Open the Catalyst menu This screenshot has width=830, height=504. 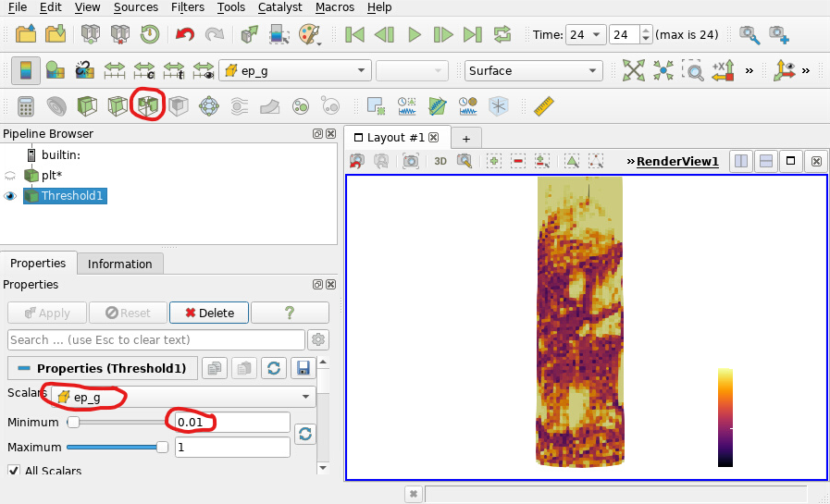[280, 7]
